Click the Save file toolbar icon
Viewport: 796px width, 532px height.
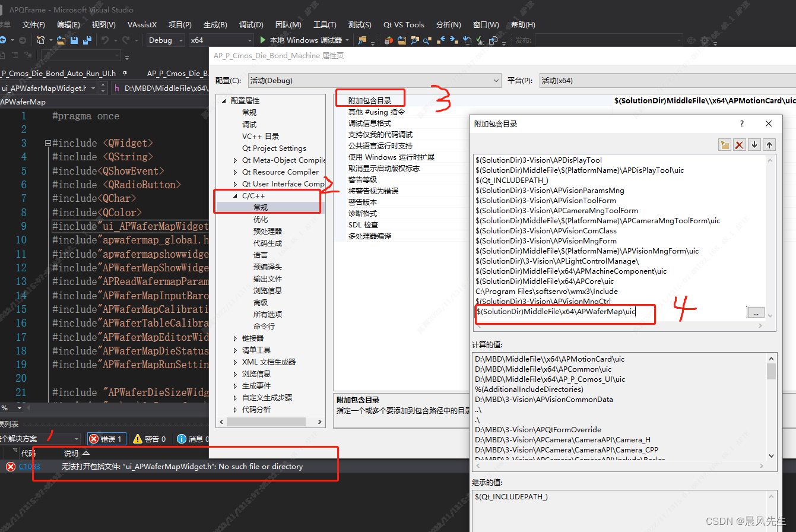pyautogui.click(x=74, y=40)
